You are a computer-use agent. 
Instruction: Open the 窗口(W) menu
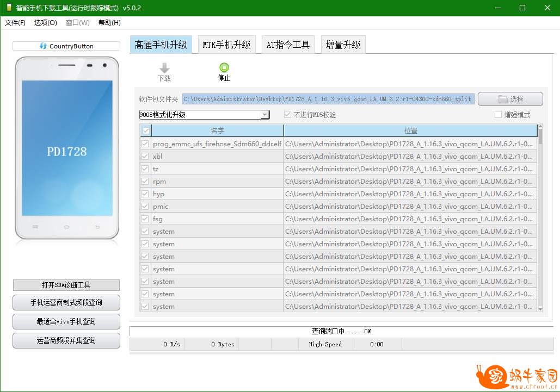pyautogui.click(x=77, y=22)
